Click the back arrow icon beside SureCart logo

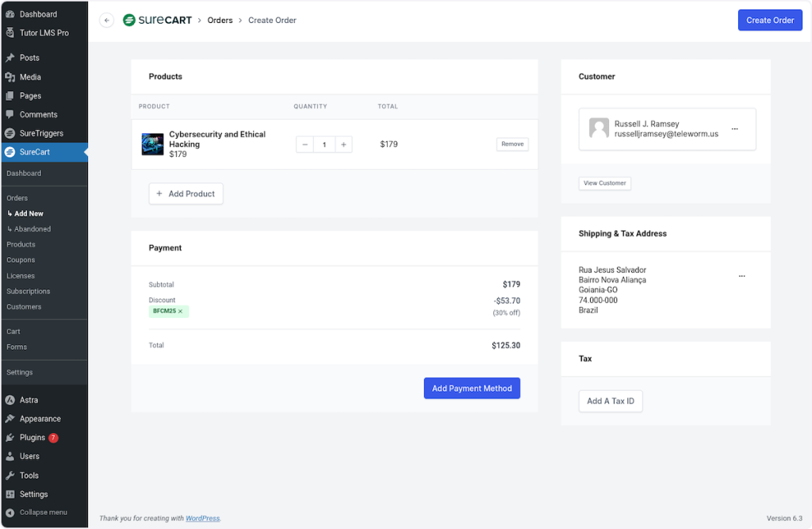(x=106, y=21)
